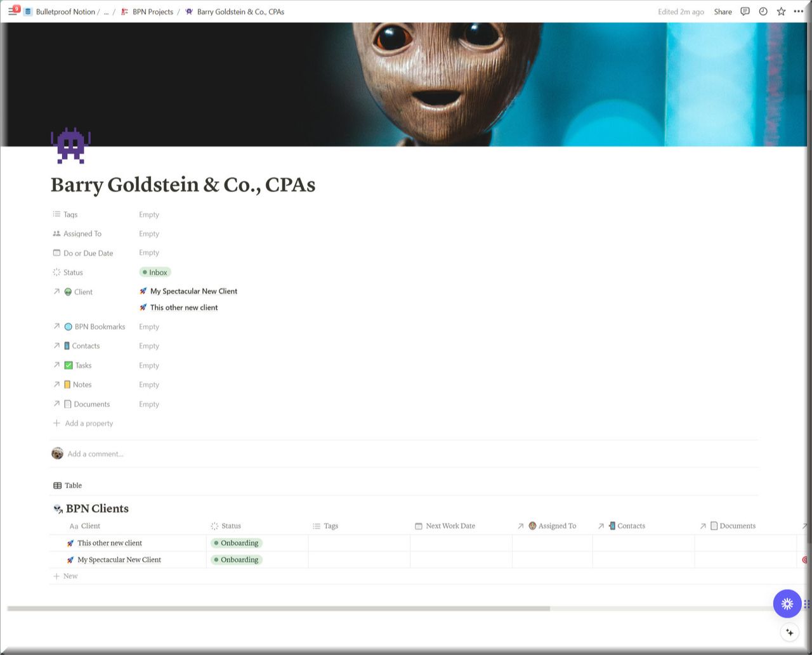Set the empty Assigned To page property value
Viewport: 812px width, 655px height.
pos(149,233)
